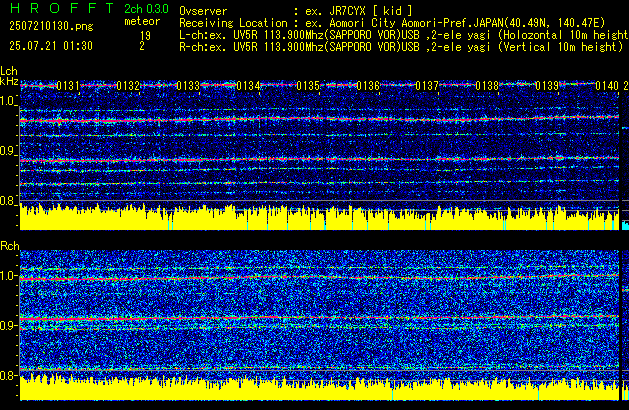This screenshot has width=629, height=410.
Task: Click the Rch 1.0 frequency tick label
Action: [8, 276]
